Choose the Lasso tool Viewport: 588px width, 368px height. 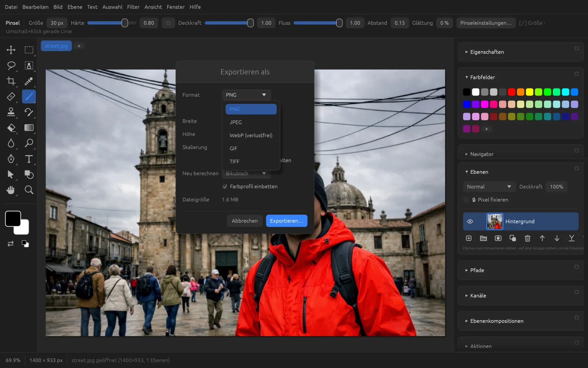pos(11,66)
